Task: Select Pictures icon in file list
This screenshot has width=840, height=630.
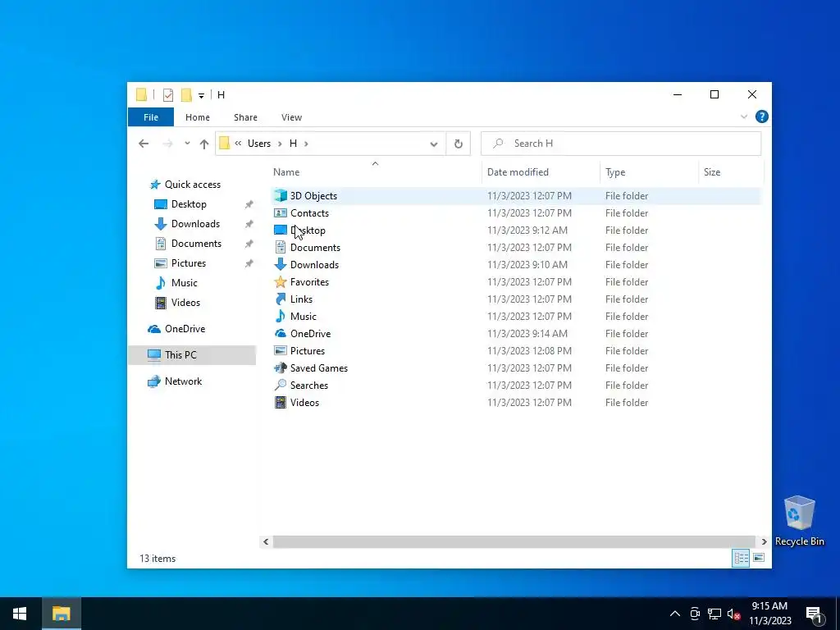Action: pyautogui.click(x=281, y=350)
